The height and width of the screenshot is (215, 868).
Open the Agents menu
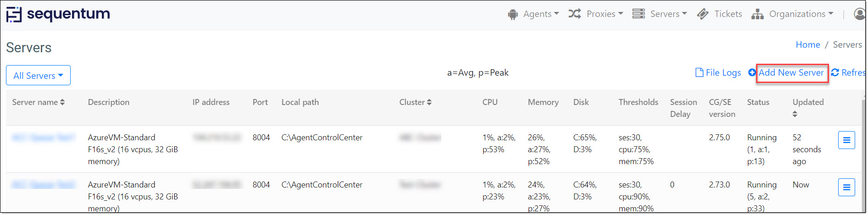click(533, 14)
